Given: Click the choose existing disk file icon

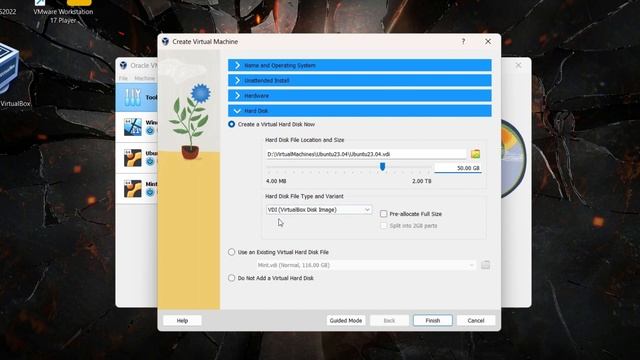Looking at the screenshot, I should point(485,265).
